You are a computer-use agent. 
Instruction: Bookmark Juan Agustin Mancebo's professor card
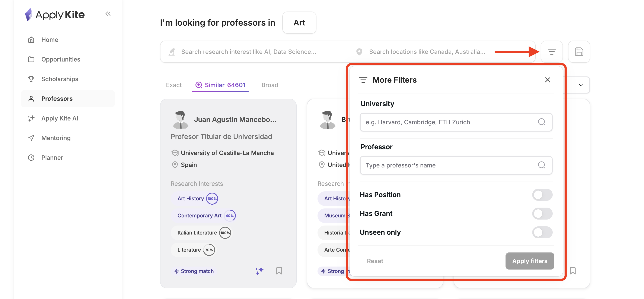coord(279,271)
